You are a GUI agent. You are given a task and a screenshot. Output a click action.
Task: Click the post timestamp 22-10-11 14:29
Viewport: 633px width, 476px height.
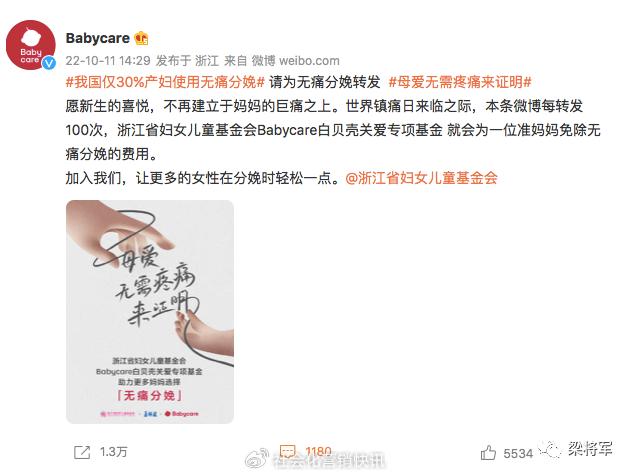pyautogui.click(x=108, y=61)
